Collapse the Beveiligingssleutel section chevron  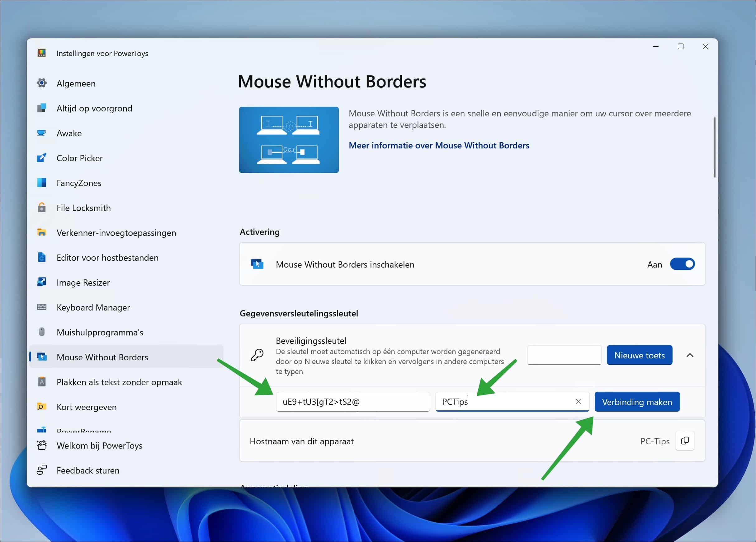[x=690, y=355]
